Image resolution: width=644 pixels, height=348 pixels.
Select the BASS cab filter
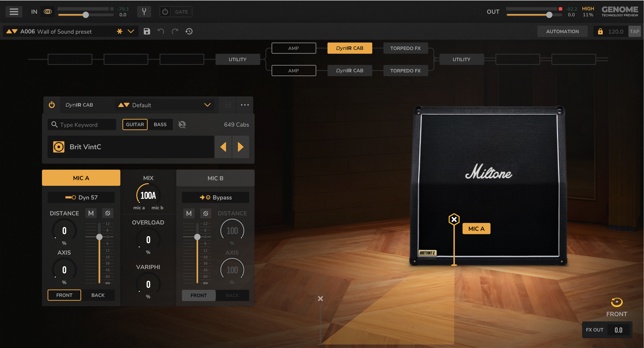[160, 124]
